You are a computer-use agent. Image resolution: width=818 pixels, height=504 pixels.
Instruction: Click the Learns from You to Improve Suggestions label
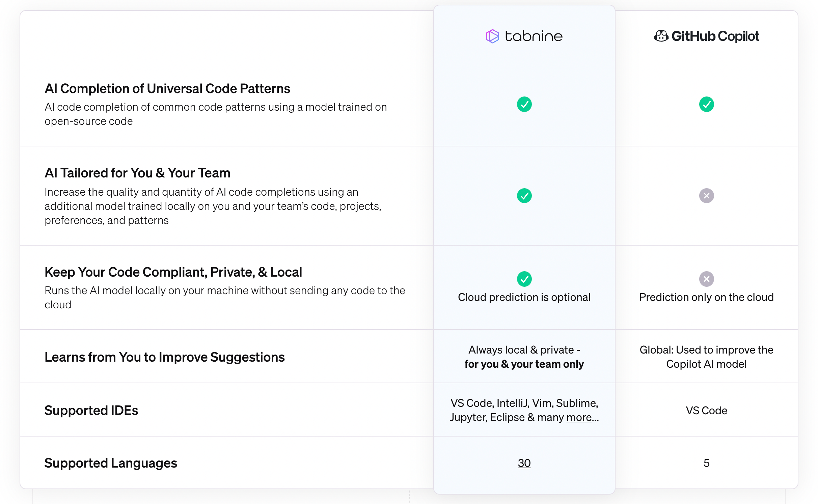click(x=165, y=357)
